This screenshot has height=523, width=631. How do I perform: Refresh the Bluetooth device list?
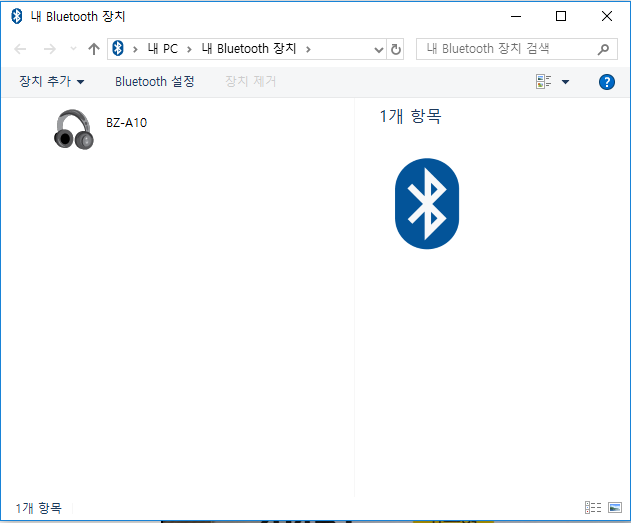(x=396, y=49)
